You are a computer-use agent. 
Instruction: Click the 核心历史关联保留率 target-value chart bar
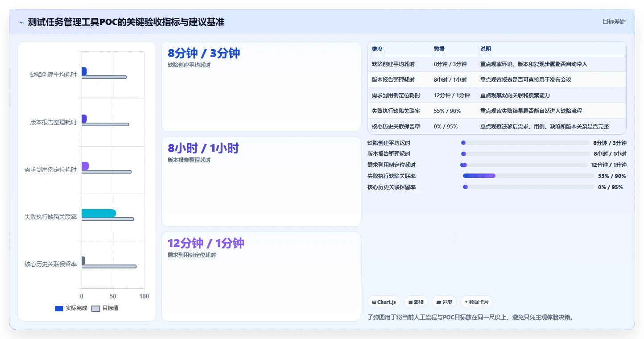(x=109, y=266)
